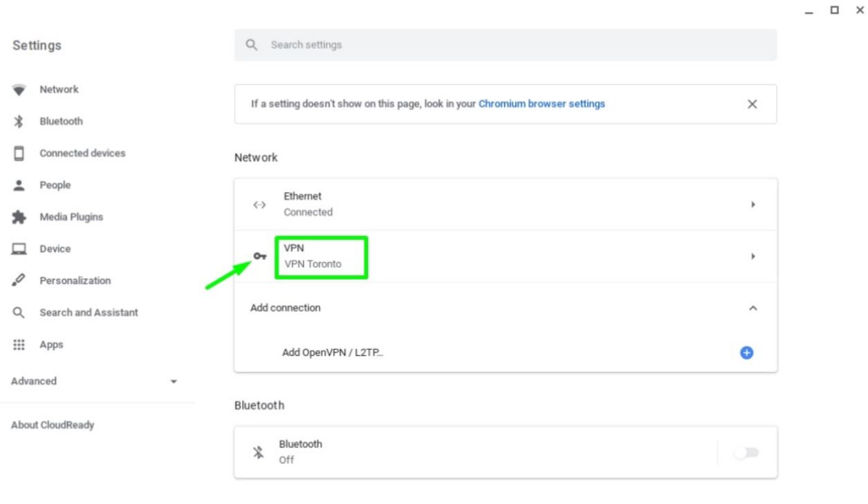868x504 pixels.
Task: Click the blue plus icon for OpenVPN
Action: tap(746, 353)
